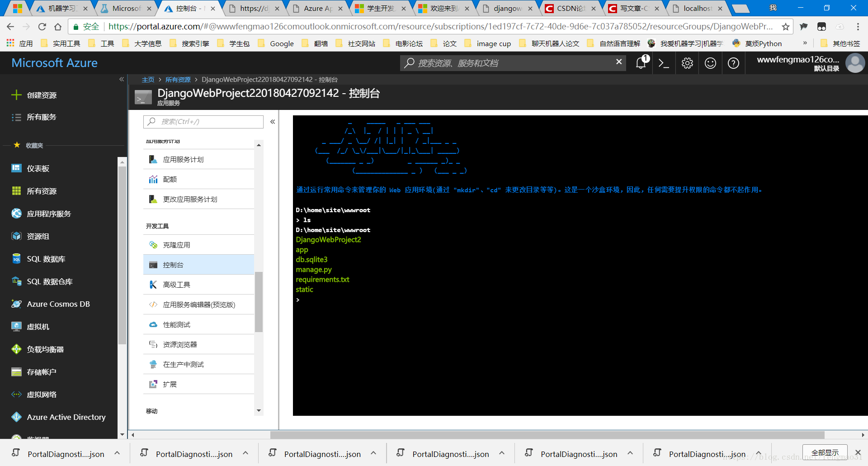The width and height of the screenshot is (868, 466).
Task: Close the downloads bar X
Action: [x=858, y=452]
